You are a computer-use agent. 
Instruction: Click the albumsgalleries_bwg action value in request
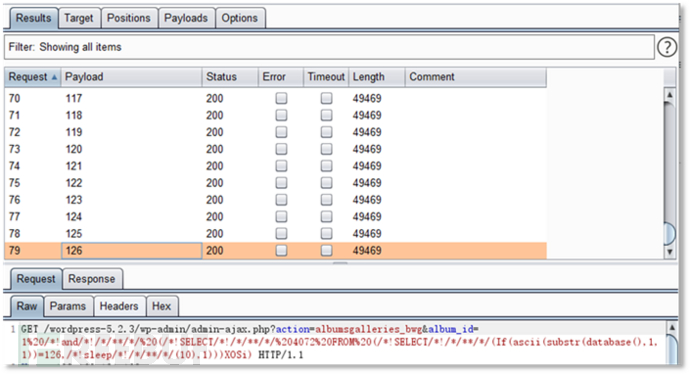click(369, 329)
